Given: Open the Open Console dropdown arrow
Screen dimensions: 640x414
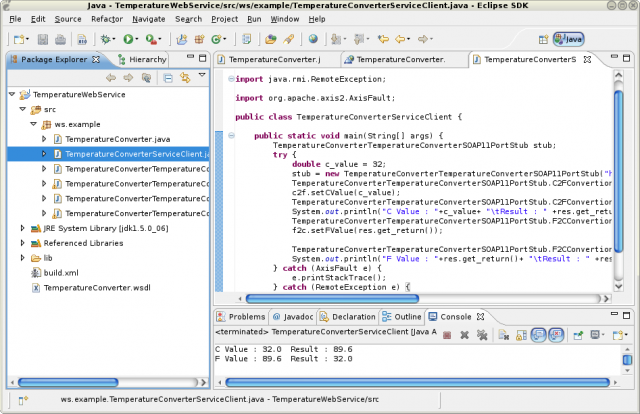Looking at the screenshot, I should click(x=627, y=335).
